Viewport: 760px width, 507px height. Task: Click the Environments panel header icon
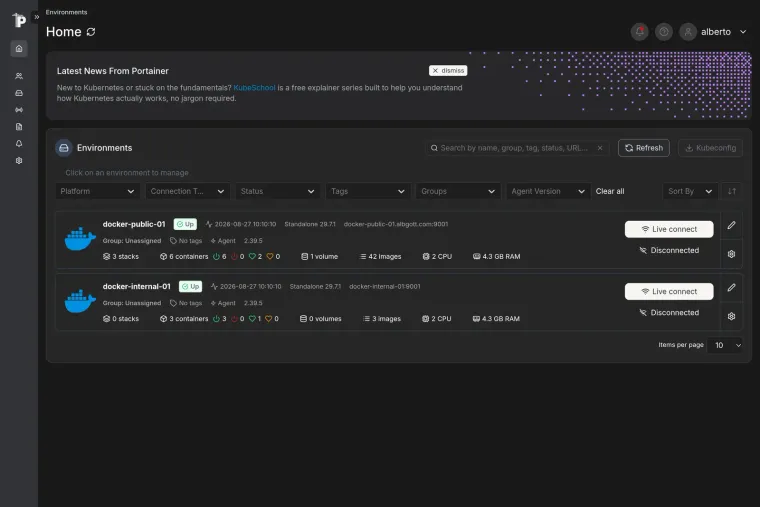pyautogui.click(x=64, y=148)
